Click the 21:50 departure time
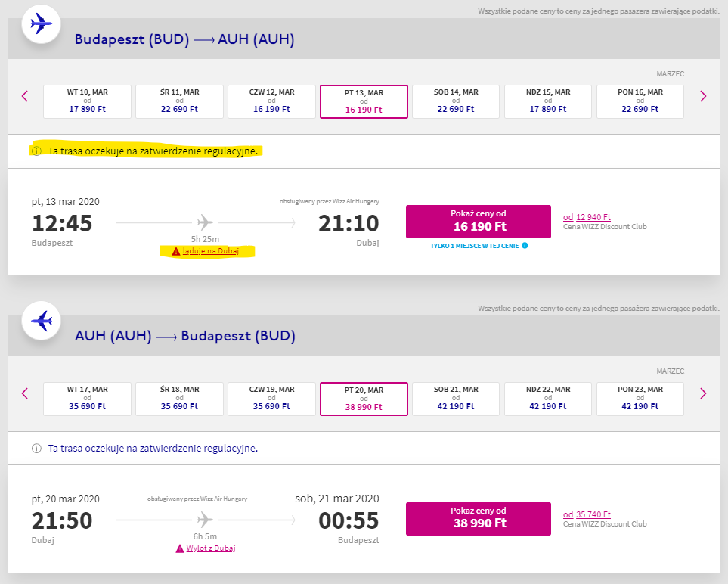Image resolution: width=728 pixels, height=584 pixels. (x=62, y=520)
